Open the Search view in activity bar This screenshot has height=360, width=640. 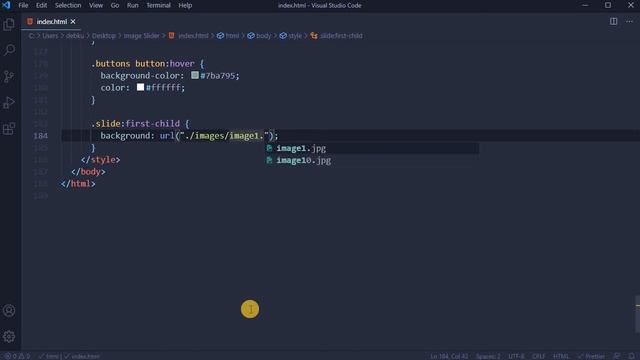coord(9,50)
